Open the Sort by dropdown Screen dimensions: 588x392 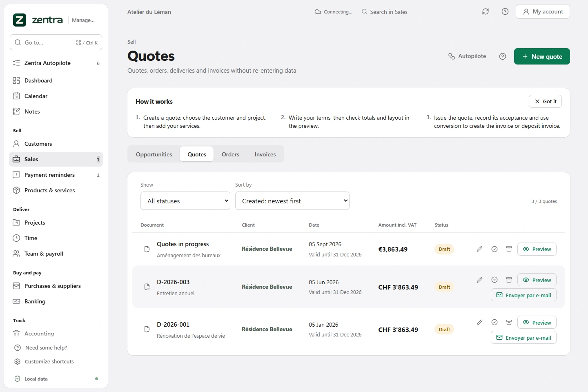point(292,201)
